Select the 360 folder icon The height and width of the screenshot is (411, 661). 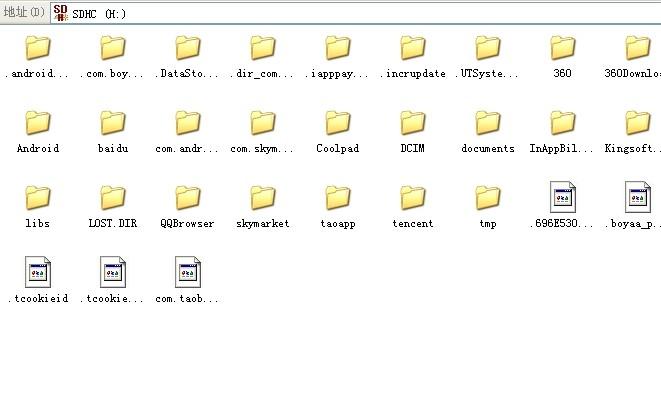click(x=563, y=48)
